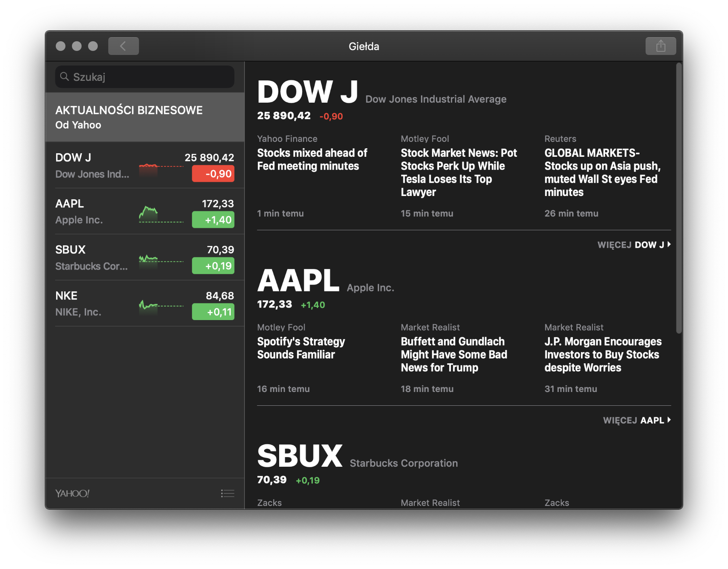
Task: Click the large AAPL section heading
Action: click(x=298, y=280)
